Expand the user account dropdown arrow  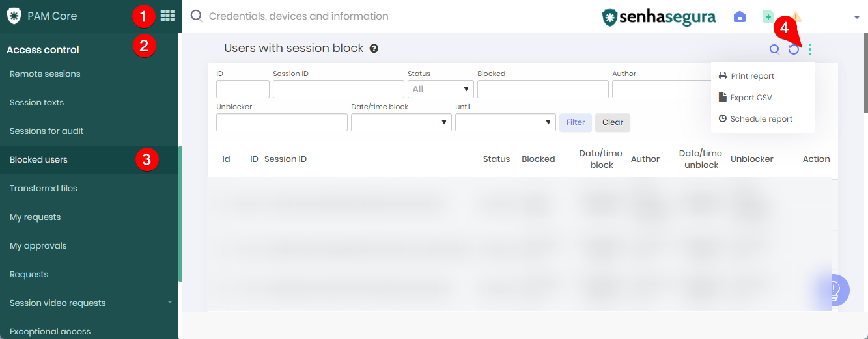coord(857,18)
